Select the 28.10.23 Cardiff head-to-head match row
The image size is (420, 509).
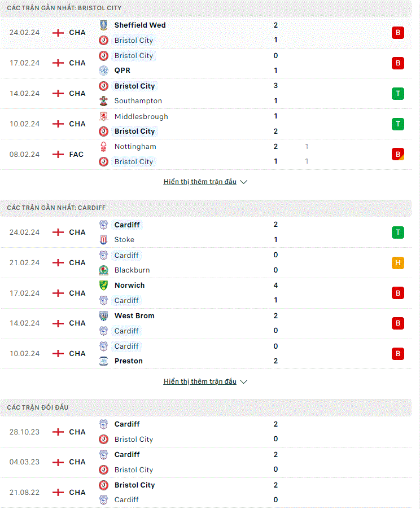[x=206, y=432]
